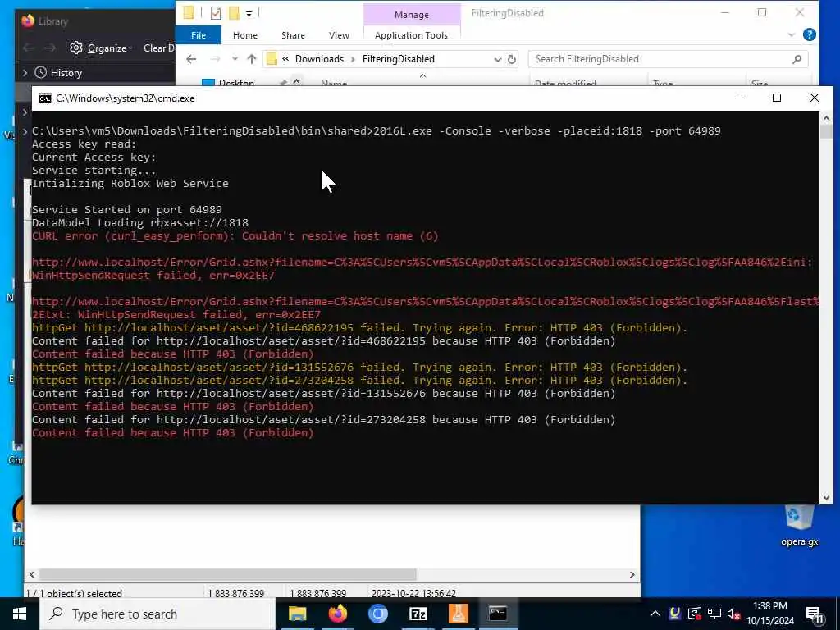This screenshot has width=840, height=630.
Task: Click the cmd scrollbar up arrow
Action: point(826,118)
